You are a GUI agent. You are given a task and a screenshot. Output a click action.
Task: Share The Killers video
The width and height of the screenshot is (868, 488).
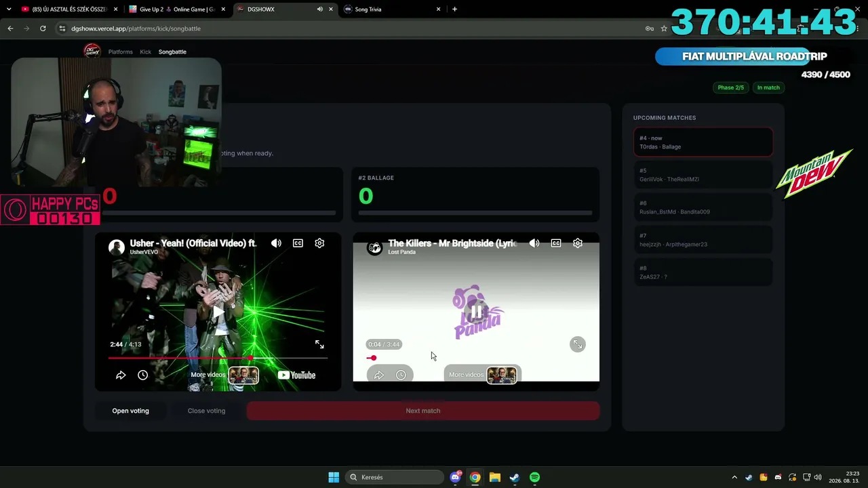(x=379, y=375)
